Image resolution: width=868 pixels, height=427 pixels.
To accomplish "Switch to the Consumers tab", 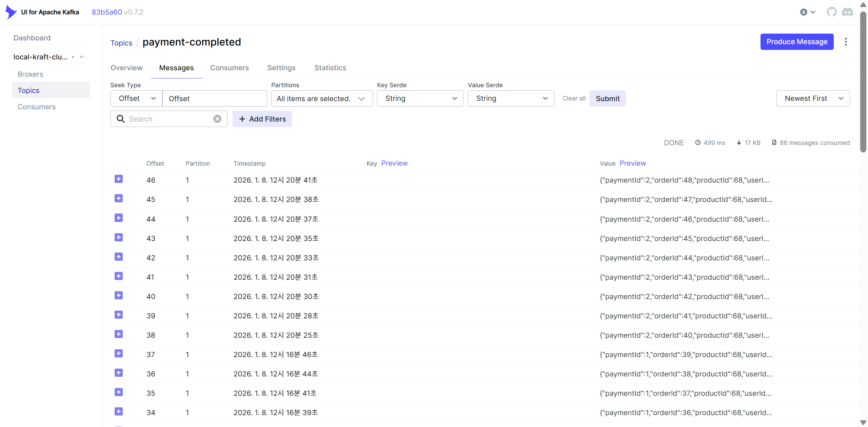I will [229, 68].
